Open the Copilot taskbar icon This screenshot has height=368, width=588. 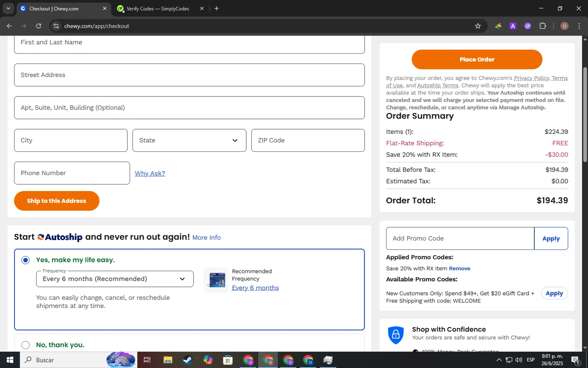pos(208,360)
